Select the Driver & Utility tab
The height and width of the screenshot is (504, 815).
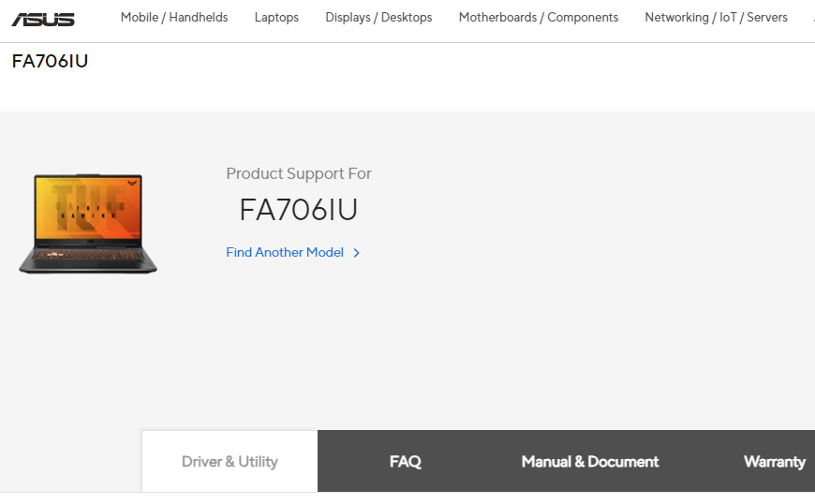(x=230, y=462)
